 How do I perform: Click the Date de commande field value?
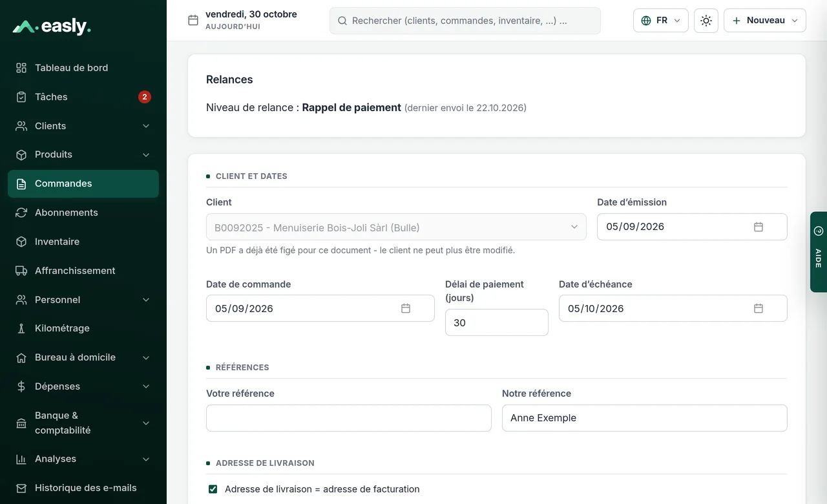(244, 309)
